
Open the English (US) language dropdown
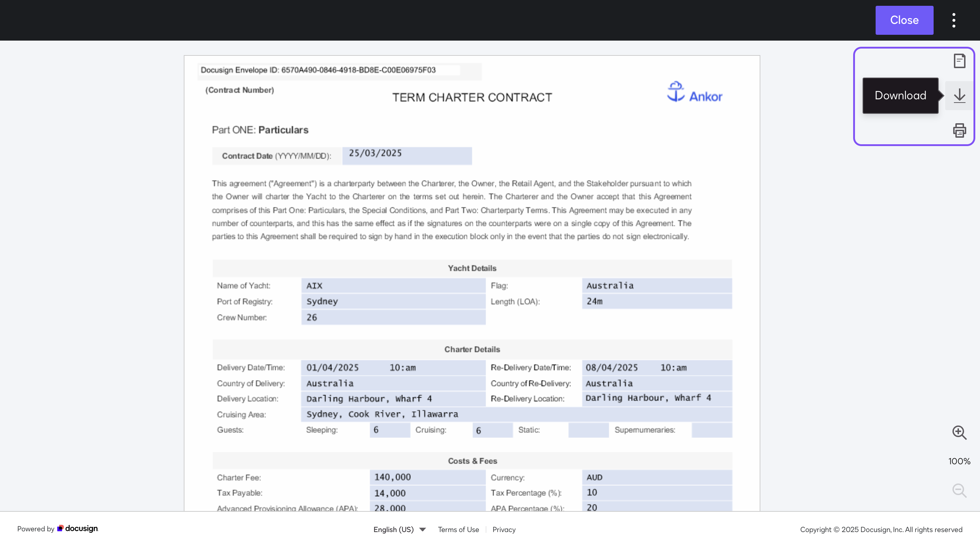point(399,530)
